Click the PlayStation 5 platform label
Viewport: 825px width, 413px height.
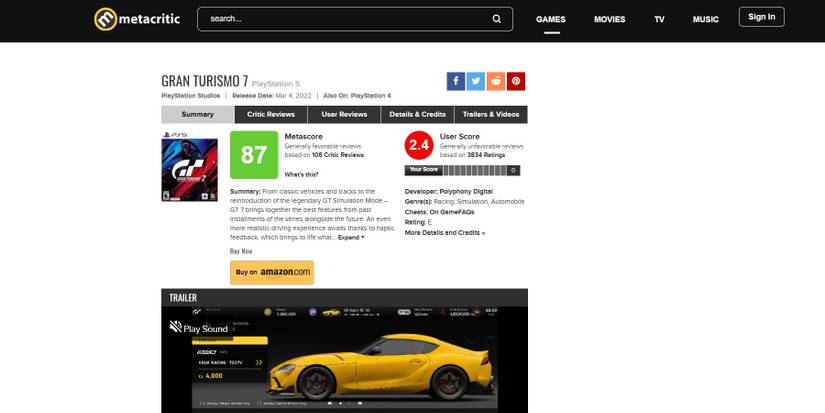(276, 84)
